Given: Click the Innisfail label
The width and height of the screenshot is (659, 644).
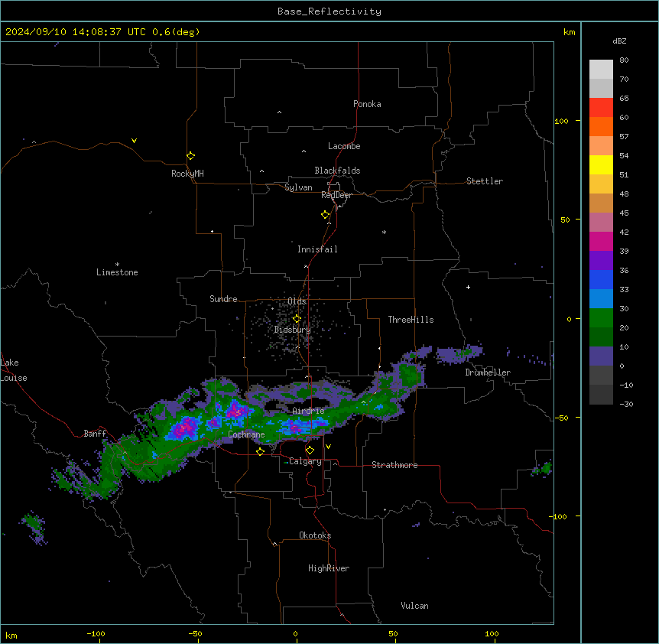Looking at the screenshot, I should point(317,249).
